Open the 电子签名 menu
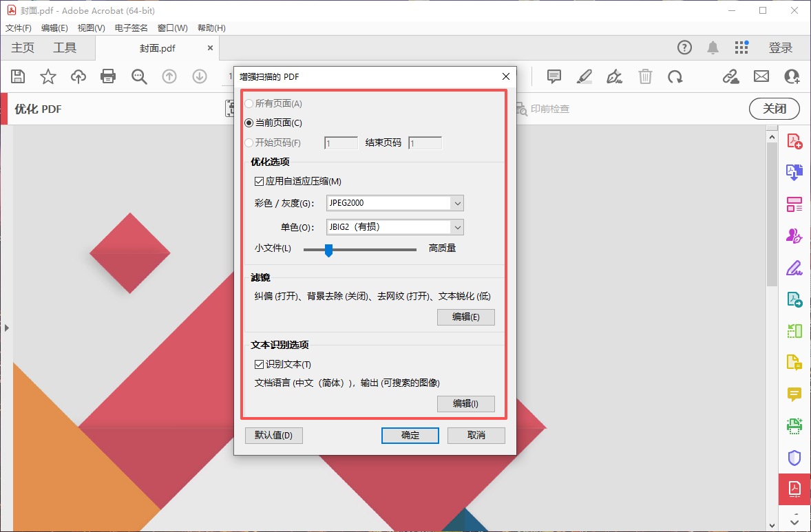This screenshot has width=811, height=532. tap(131, 28)
